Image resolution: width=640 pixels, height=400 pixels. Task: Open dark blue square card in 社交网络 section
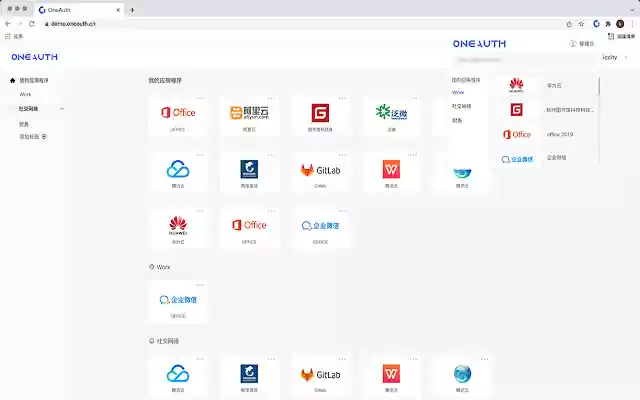249,377
